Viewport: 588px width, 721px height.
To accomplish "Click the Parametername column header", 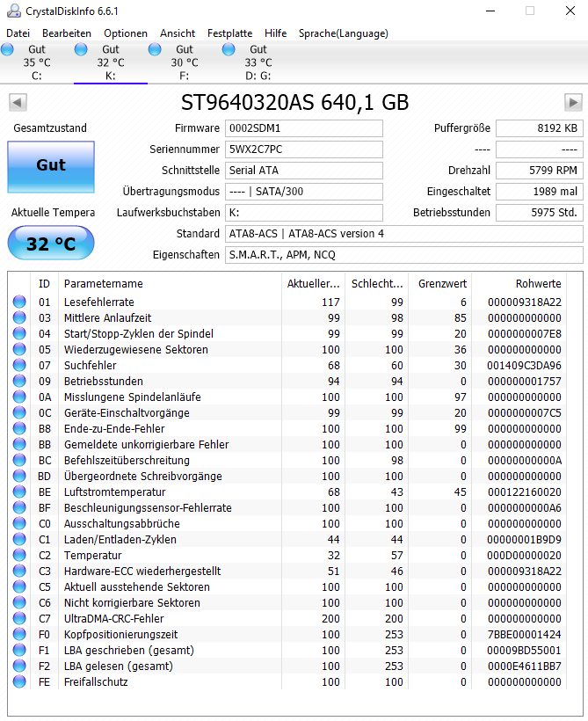I will 170,284.
